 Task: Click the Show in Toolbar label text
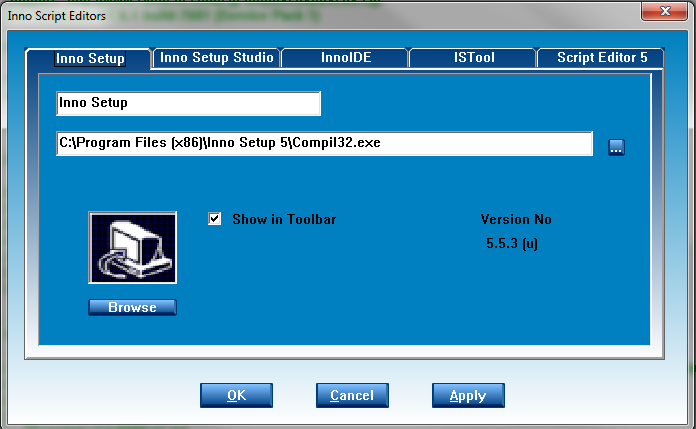coord(284,219)
